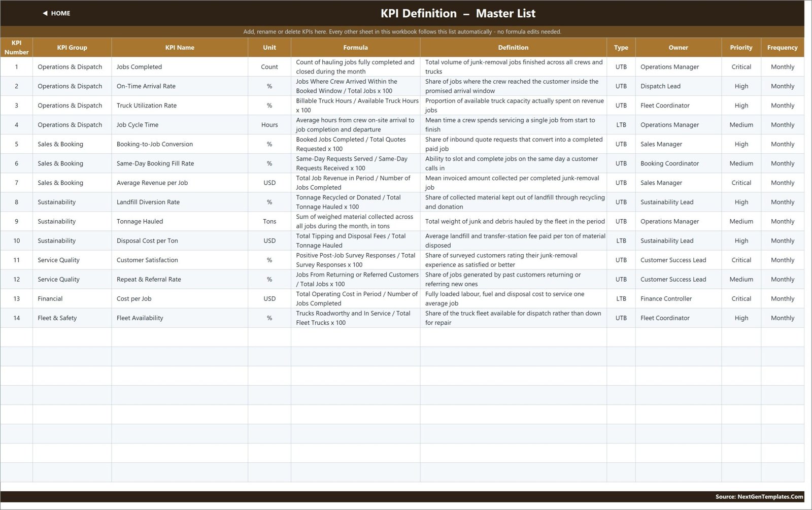This screenshot has width=812, height=510.
Task: Click the HOME back arrow icon
Action: pyautogui.click(x=45, y=13)
